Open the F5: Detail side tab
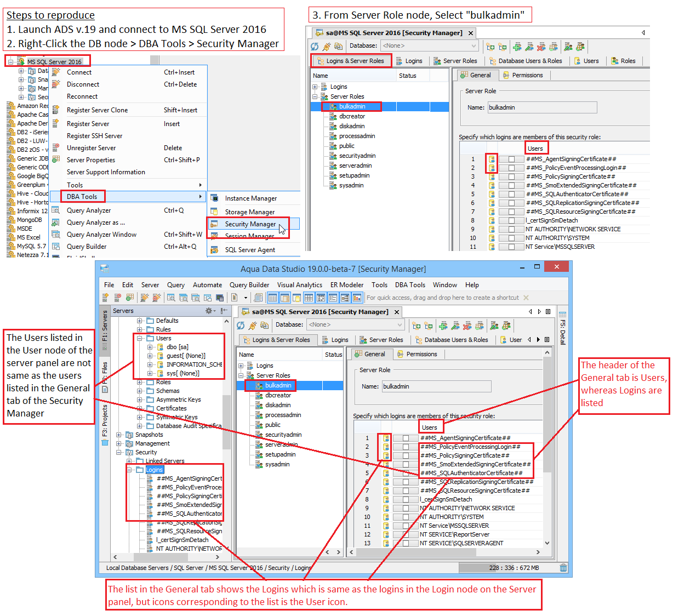 coord(563,329)
